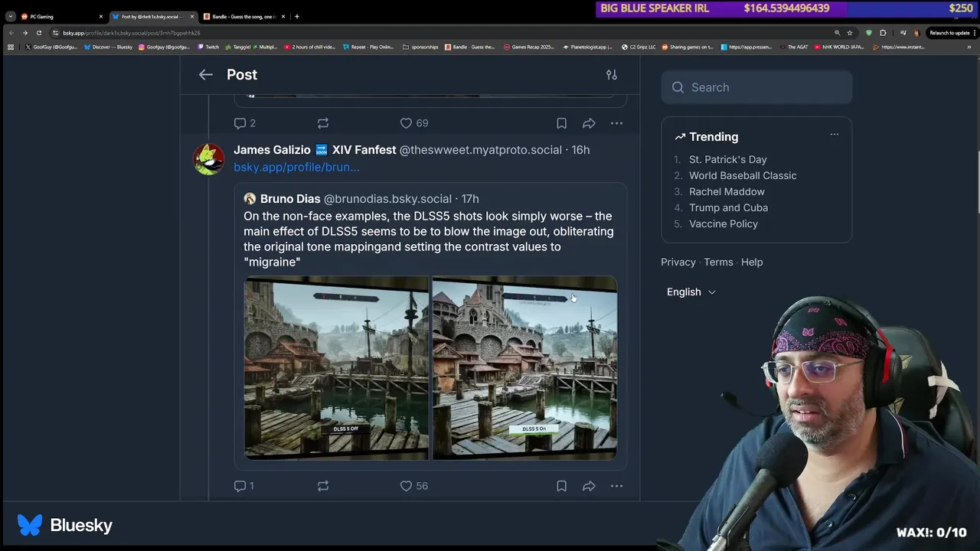Open a new browser tab

(x=297, y=16)
